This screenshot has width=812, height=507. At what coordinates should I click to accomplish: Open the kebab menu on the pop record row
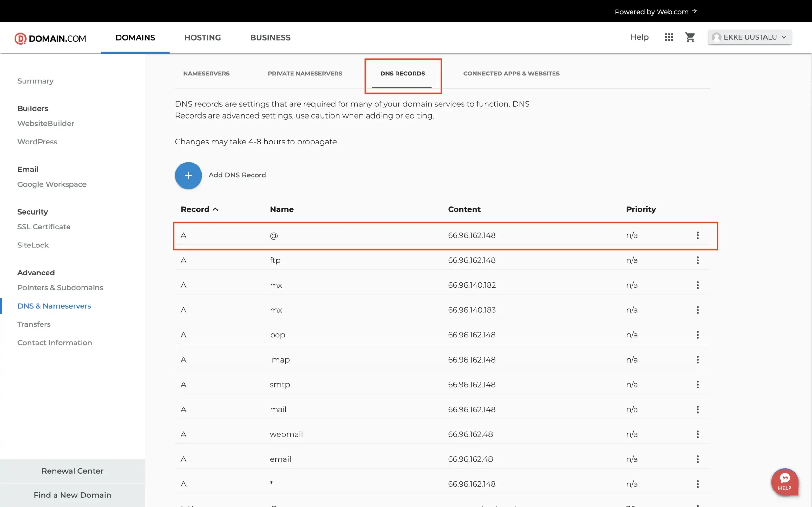(697, 335)
